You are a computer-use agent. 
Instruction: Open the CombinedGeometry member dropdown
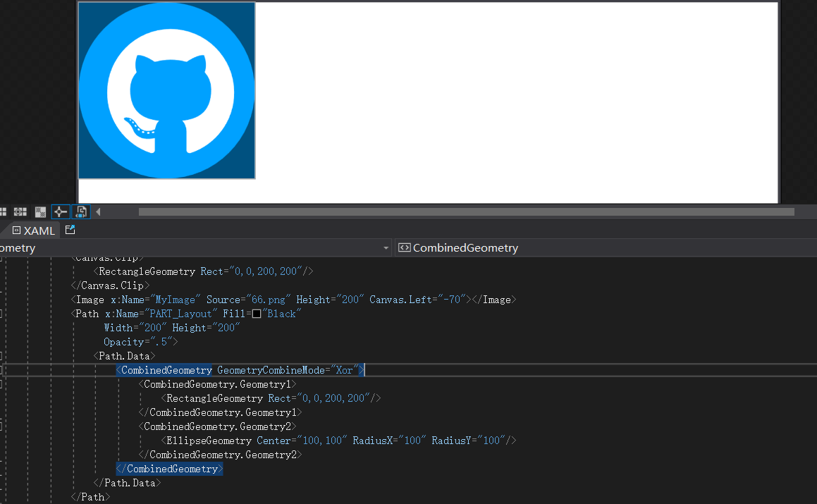[x=606, y=248]
